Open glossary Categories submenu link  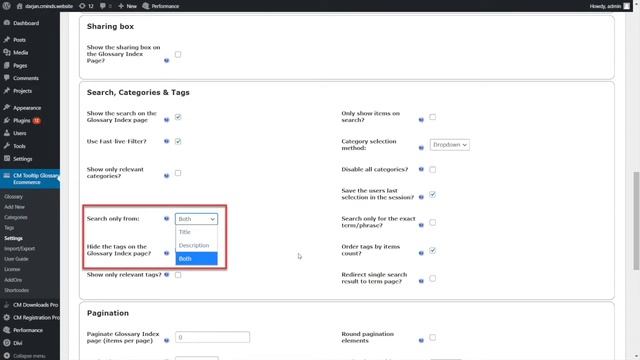(x=16, y=218)
